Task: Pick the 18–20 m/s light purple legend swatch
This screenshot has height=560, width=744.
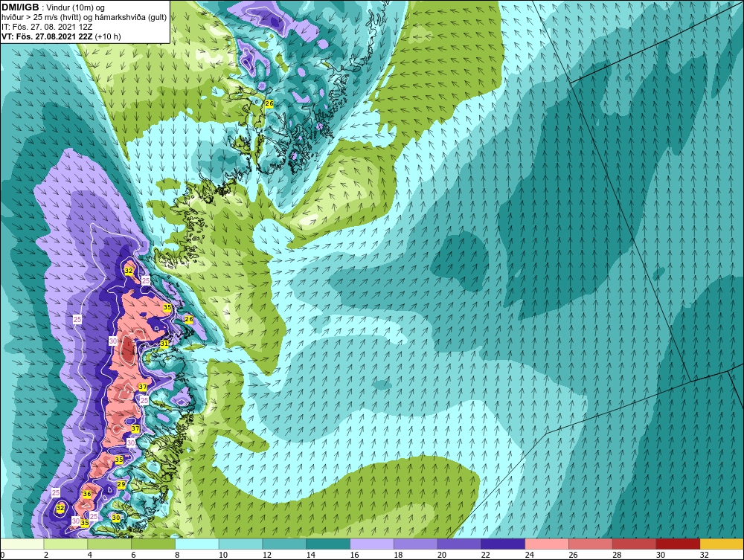Action: 416,544
